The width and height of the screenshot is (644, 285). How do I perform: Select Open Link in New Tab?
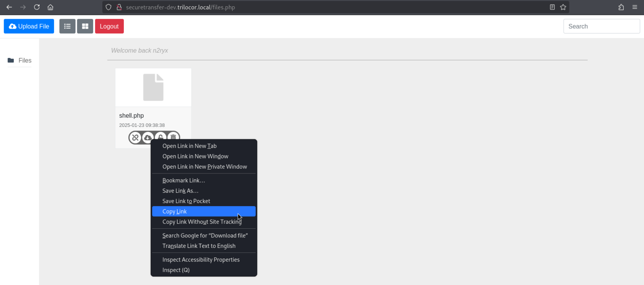[x=204, y=146]
